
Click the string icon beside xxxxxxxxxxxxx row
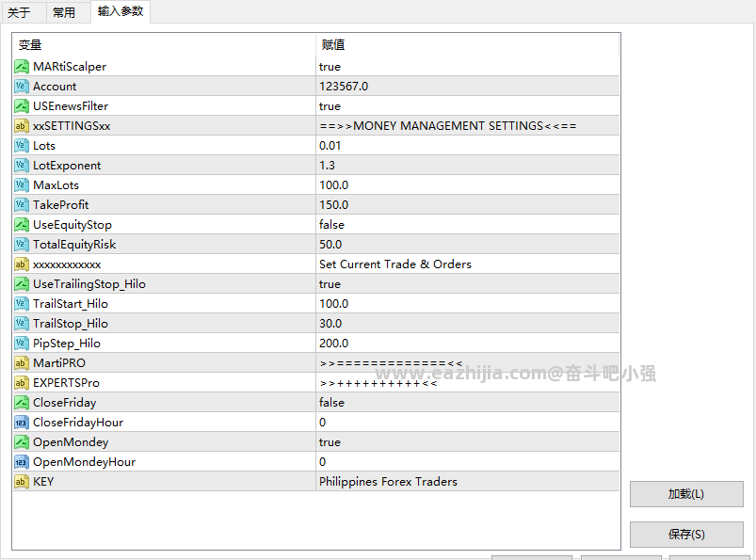pos(22,264)
